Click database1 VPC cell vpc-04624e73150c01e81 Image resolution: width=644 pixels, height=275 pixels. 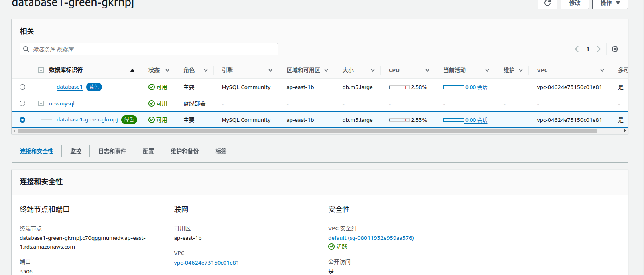pos(569,87)
